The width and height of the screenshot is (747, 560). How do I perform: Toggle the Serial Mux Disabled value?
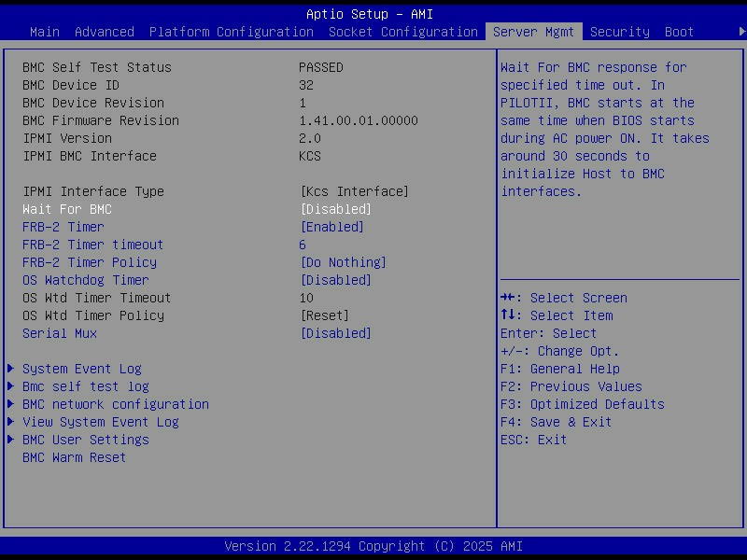click(x=335, y=333)
